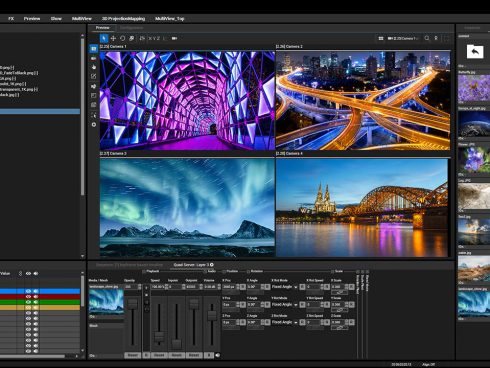Open the Y Rot Mode Fixed Angle dropdown
The height and width of the screenshot is (368, 490).
coord(285,304)
